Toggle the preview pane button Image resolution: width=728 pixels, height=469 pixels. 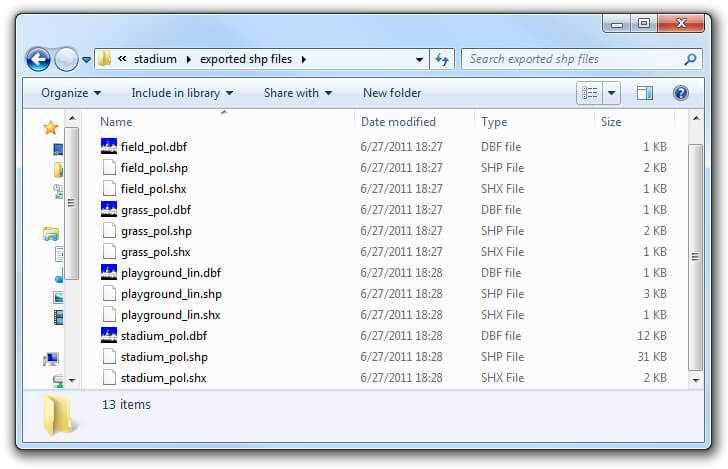pos(644,93)
